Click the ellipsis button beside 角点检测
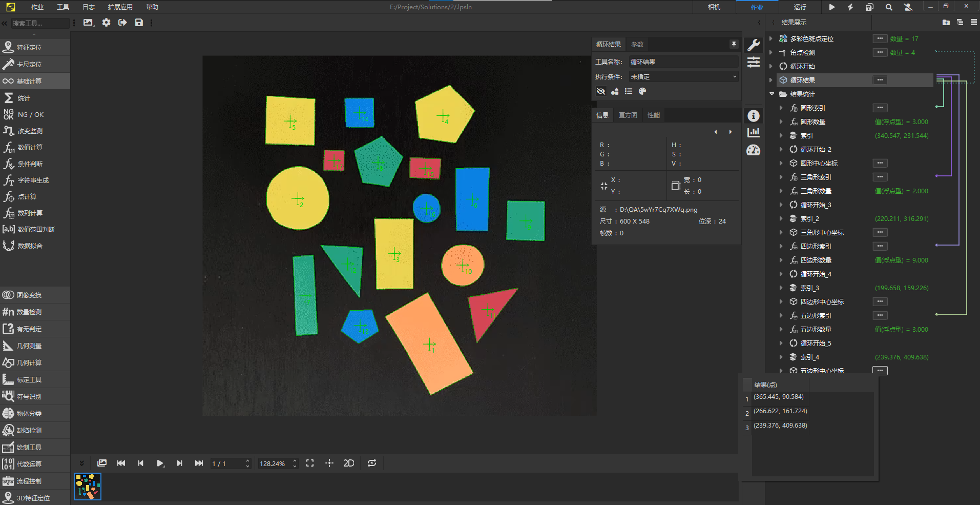The image size is (980, 505). click(880, 52)
